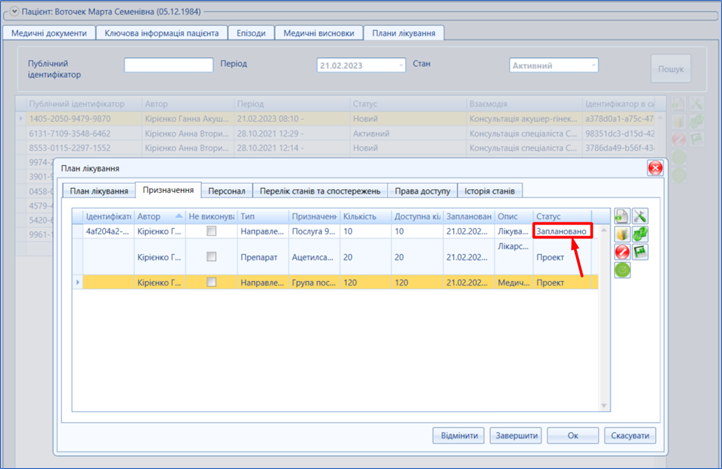This screenshot has width=722, height=469.
Task: Click the Статус column header in background grid
Action: pos(408,104)
